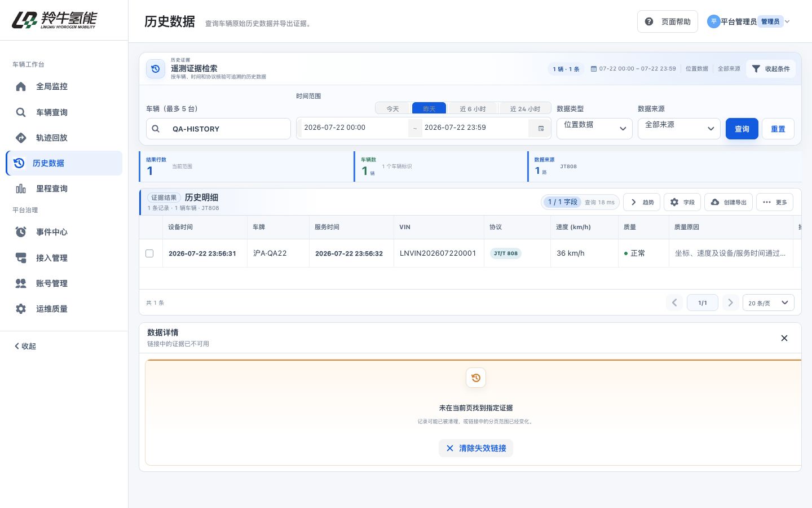Click the 平台管理员 avatar icon
Image resolution: width=812 pixels, height=508 pixels.
[714, 21]
